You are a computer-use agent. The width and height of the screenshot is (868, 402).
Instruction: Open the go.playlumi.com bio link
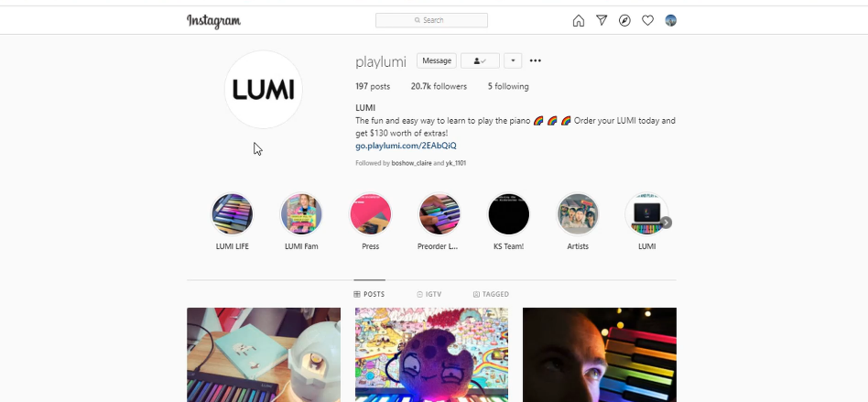(406, 146)
